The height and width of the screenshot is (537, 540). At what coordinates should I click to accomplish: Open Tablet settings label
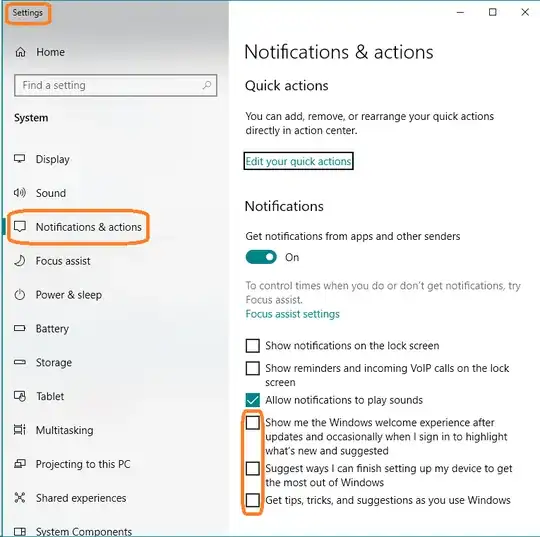coord(50,396)
